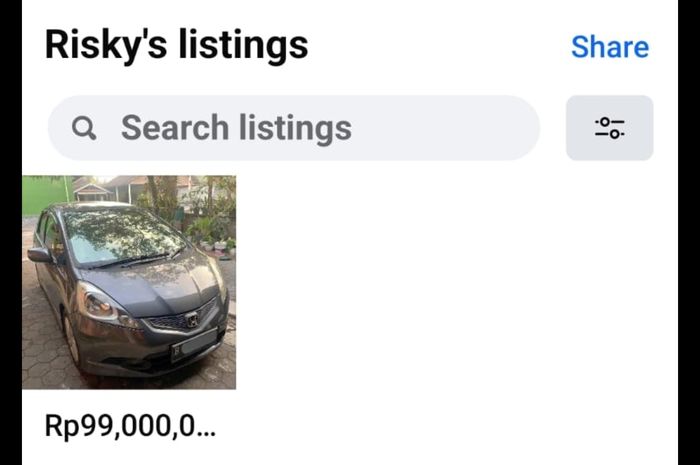Tap the search glass inside search bar

click(85, 128)
